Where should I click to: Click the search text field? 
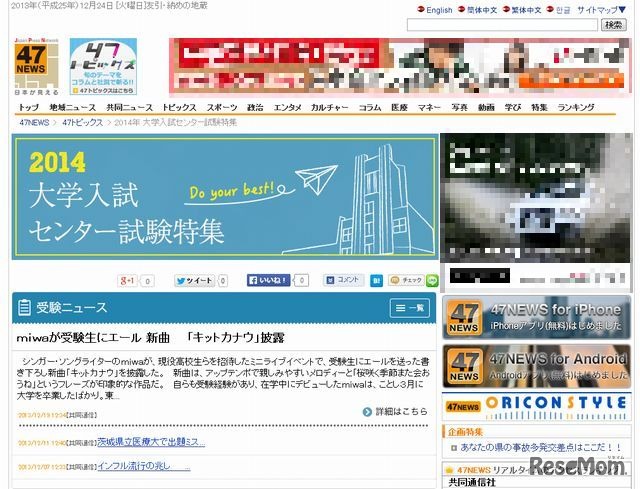[502, 25]
